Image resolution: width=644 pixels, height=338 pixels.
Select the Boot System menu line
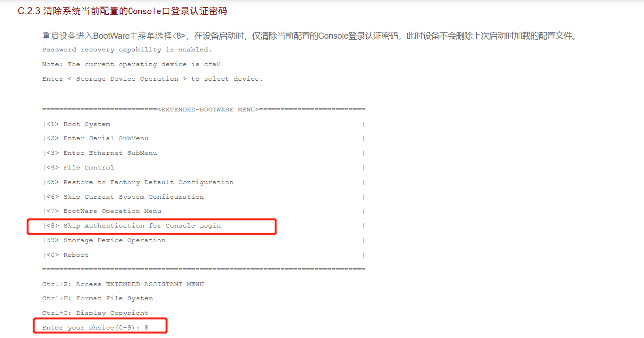coord(77,124)
